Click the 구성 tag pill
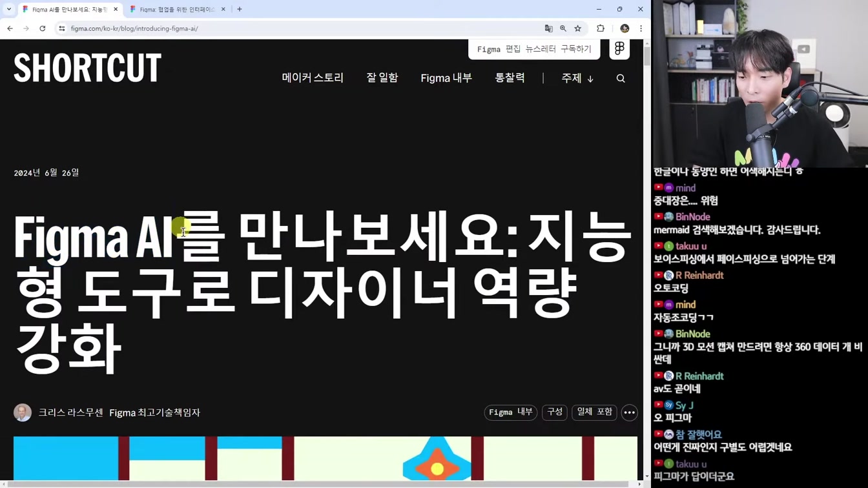Screen dimensions: 868x488 [x=555, y=412]
